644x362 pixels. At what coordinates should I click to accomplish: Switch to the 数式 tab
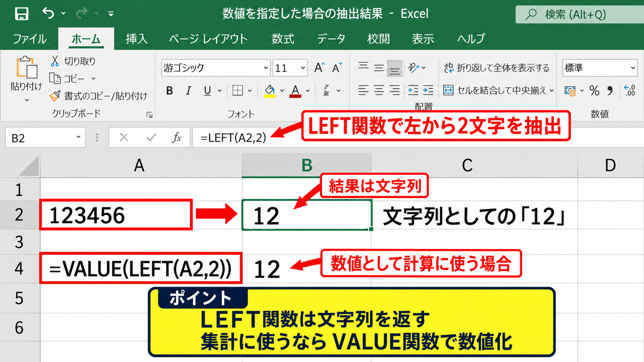[x=283, y=39]
